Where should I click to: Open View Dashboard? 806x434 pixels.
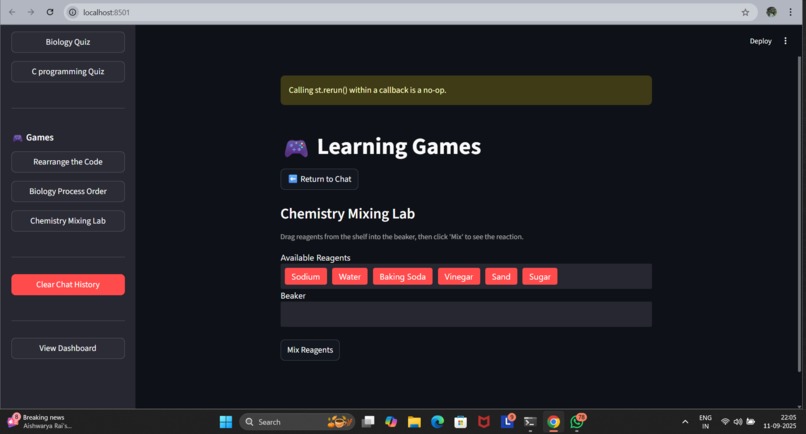click(x=68, y=348)
